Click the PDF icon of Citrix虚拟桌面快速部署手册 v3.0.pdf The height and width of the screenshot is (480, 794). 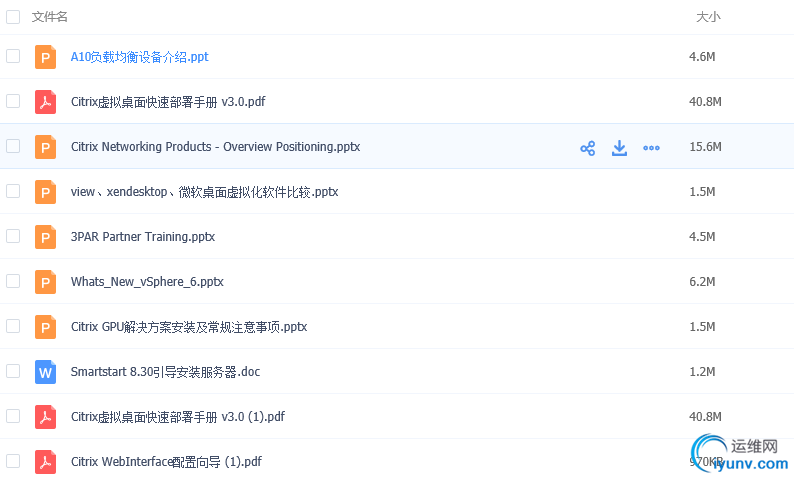(x=45, y=102)
